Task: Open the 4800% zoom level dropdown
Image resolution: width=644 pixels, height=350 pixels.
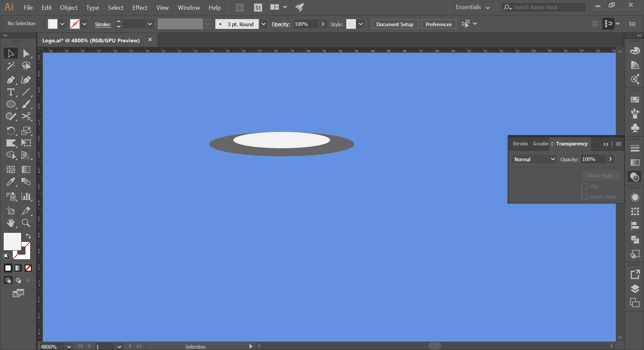Action: (x=69, y=347)
